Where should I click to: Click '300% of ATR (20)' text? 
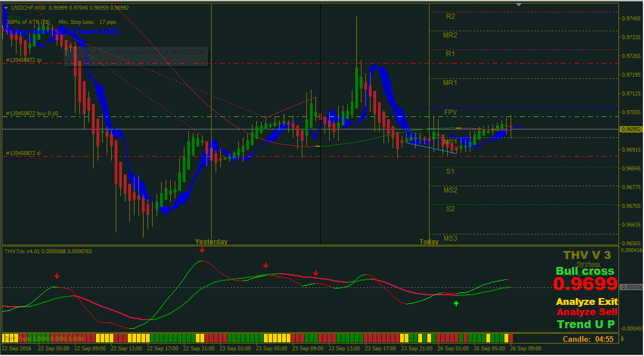[28, 22]
